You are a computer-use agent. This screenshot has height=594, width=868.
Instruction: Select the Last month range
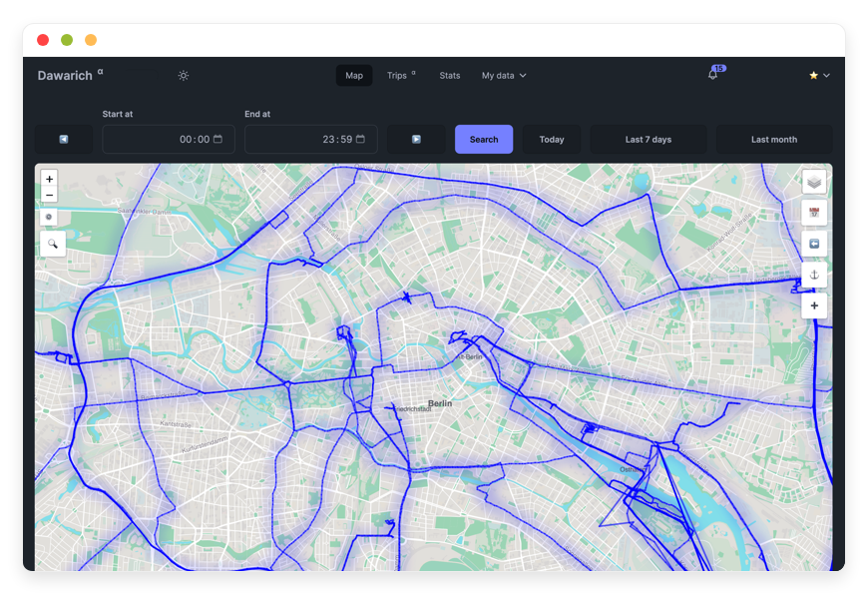tap(774, 139)
